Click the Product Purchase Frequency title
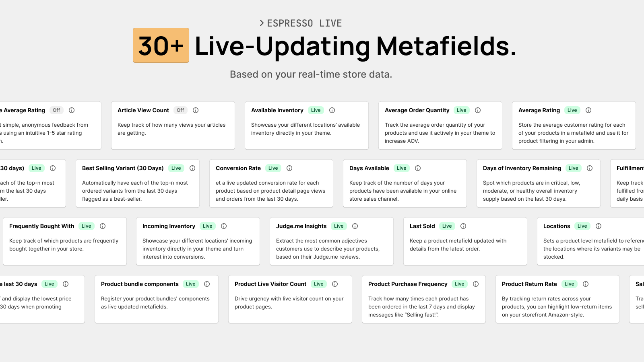 pyautogui.click(x=408, y=284)
